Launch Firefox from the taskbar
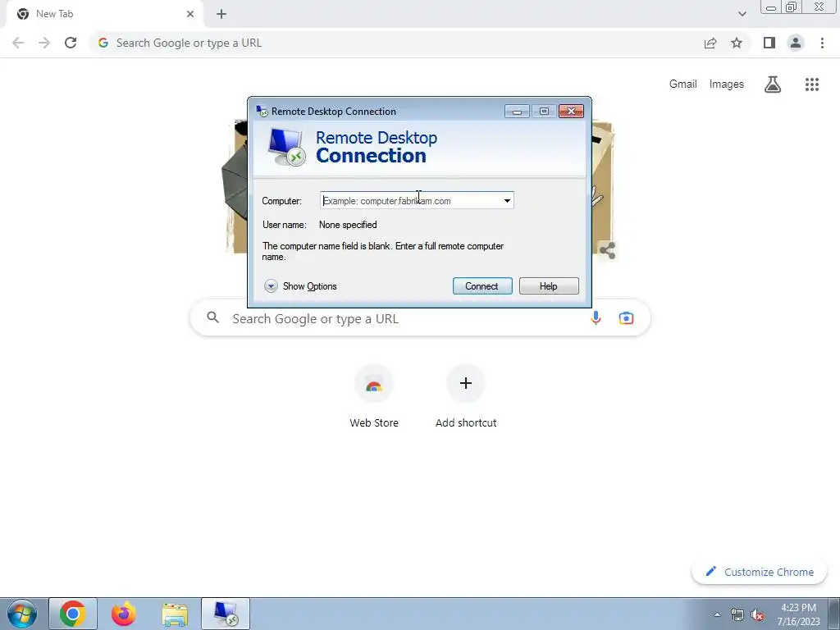 (123, 614)
